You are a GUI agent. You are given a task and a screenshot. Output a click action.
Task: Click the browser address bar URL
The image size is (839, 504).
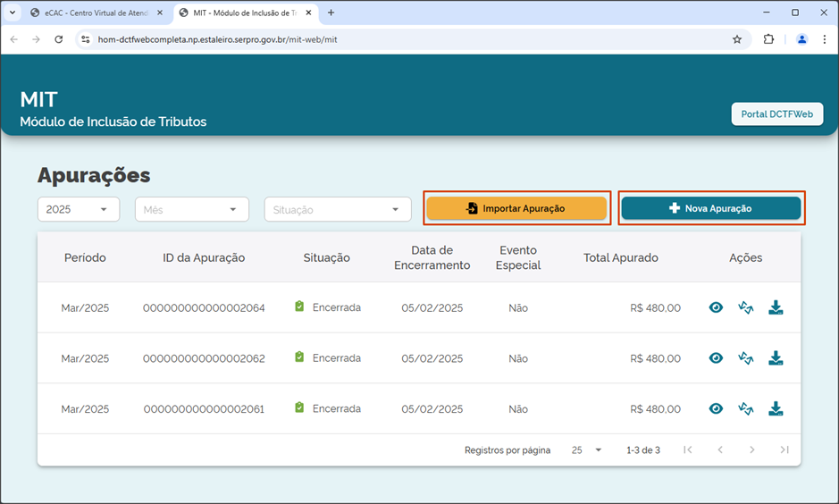click(217, 39)
